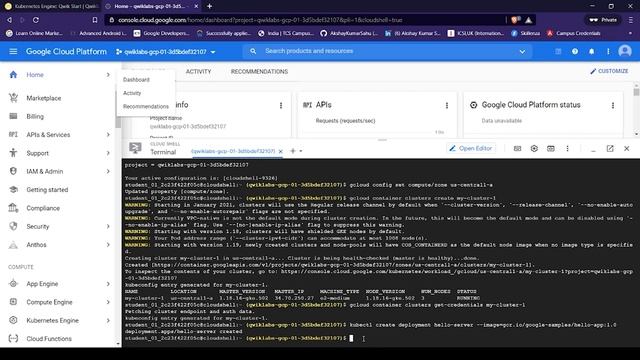The image size is (640, 360).
Task: Expand the Anthos submenu chevron
Action: click(108, 245)
